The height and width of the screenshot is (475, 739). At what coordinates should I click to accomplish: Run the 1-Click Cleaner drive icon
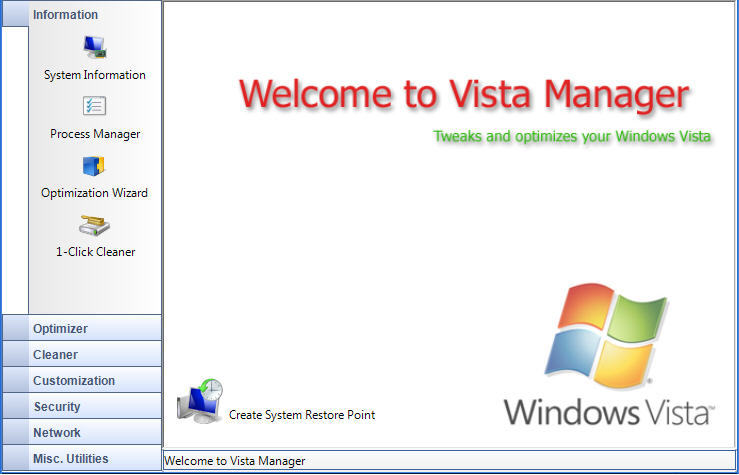pos(95,226)
